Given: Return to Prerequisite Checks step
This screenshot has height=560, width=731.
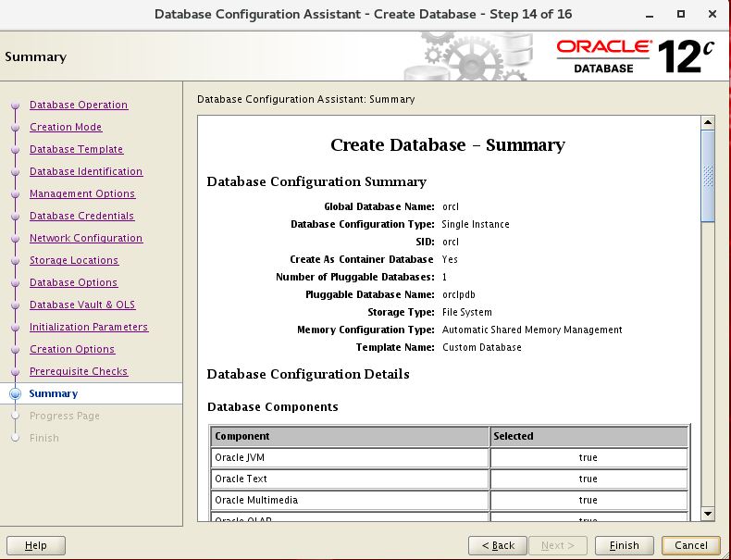Looking at the screenshot, I should point(79,371).
